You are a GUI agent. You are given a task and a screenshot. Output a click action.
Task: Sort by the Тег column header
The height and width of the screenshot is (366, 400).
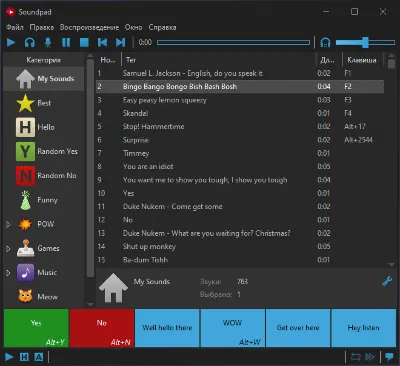(218, 60)
